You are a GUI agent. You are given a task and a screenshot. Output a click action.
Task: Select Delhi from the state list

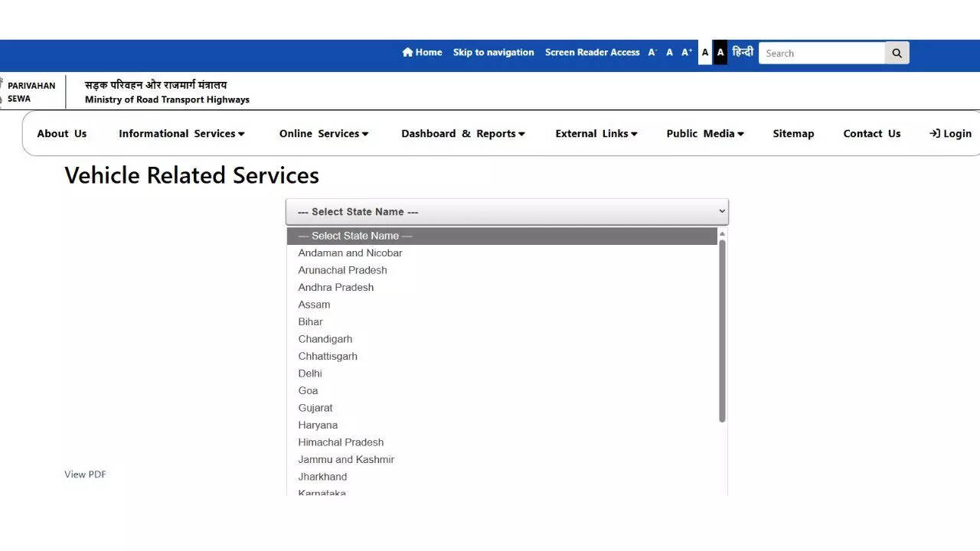[x=310, y=373]
